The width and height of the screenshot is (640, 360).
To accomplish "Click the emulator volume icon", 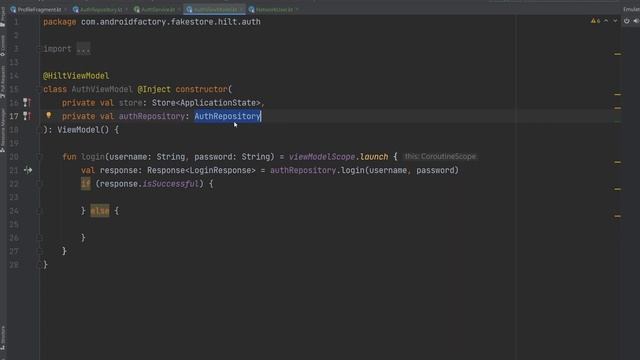I will (636, 21).
